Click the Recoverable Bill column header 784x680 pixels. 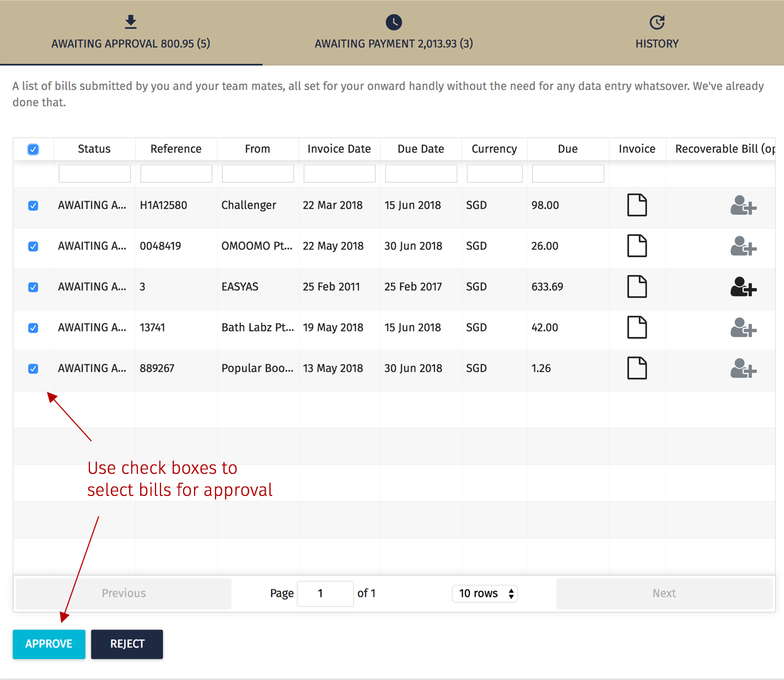click(x=721, y=149)
